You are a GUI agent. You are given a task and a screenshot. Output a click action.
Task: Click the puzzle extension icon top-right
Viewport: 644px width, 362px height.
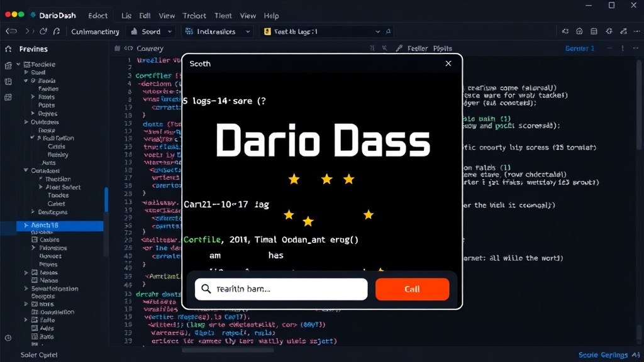[609, 31]
